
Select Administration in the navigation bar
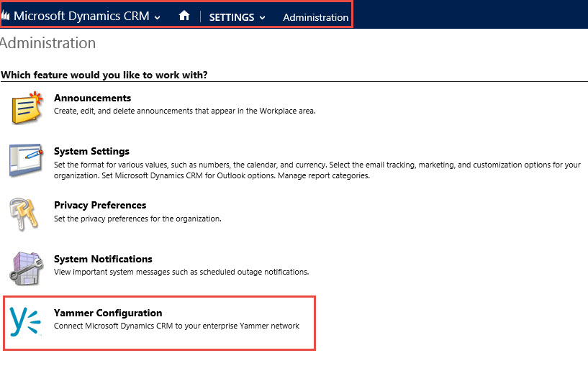315,17
